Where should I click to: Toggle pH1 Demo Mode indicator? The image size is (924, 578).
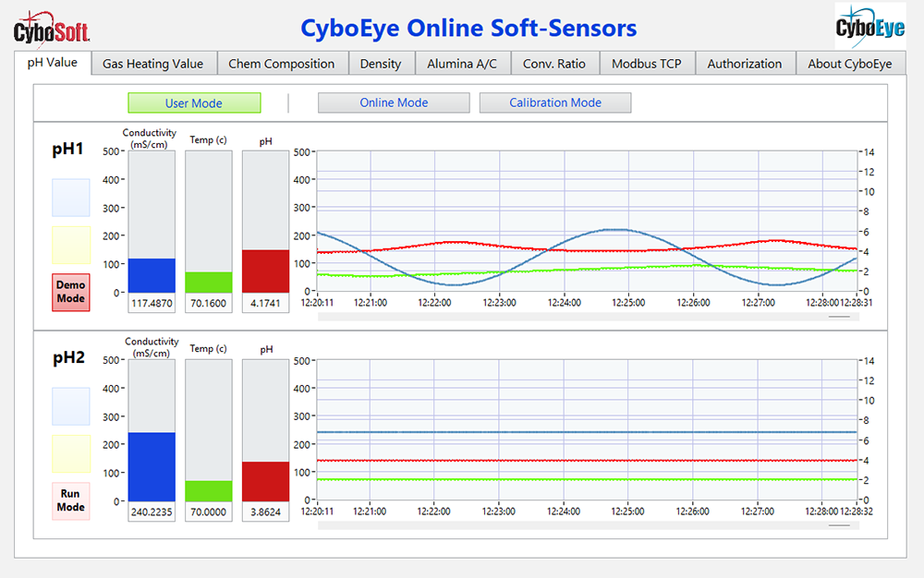(x=71, y=292)
